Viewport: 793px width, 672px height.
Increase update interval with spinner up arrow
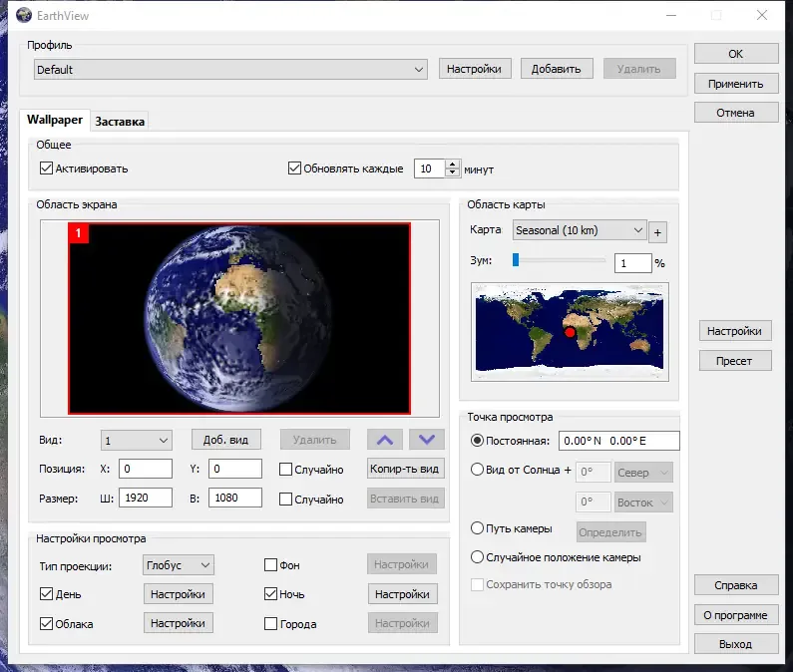click(453, 164)
